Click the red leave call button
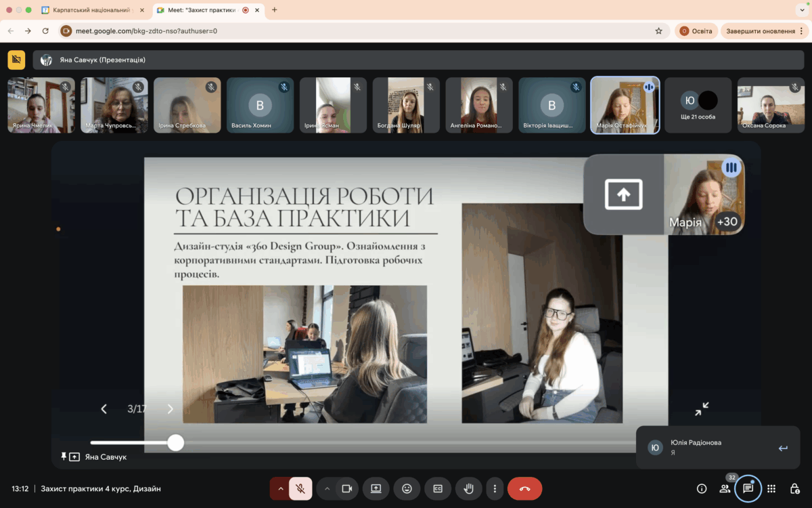 (x=524, y=488)
